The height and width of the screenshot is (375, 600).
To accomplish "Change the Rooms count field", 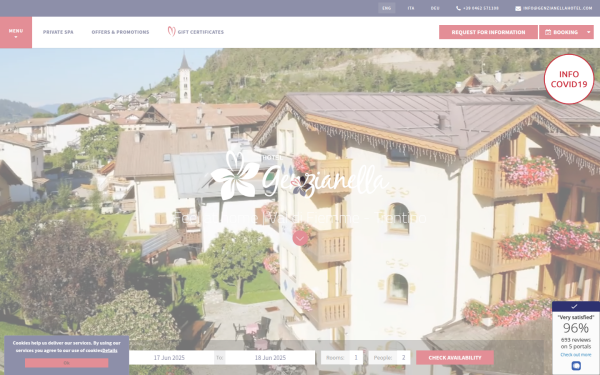I will point(355,358).
